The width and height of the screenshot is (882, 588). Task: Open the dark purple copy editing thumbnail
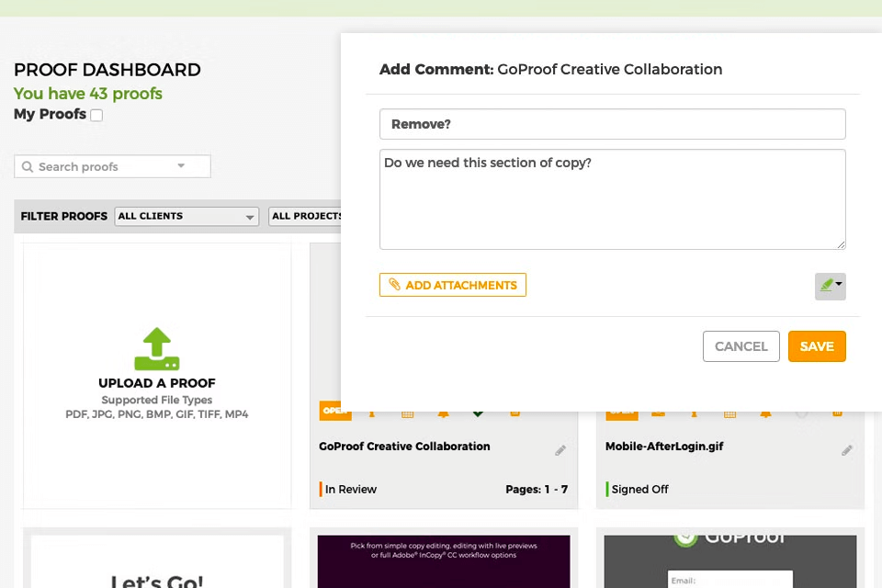[444, 561]
